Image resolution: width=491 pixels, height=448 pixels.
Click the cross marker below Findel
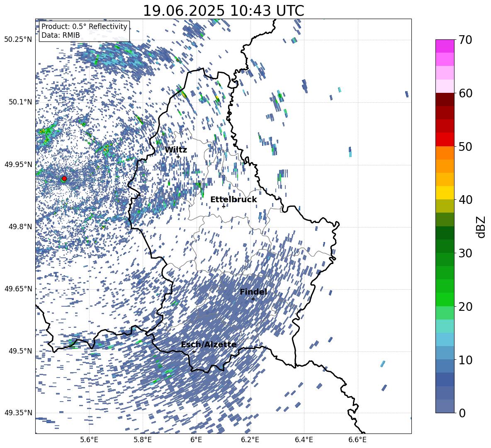(x=253, y=299)
